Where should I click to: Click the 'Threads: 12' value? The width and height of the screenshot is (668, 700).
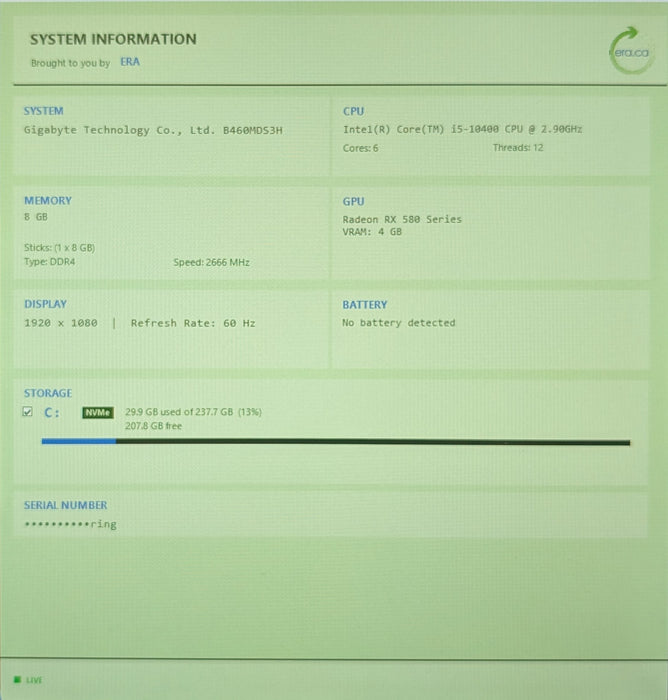(x=518, y=148)
